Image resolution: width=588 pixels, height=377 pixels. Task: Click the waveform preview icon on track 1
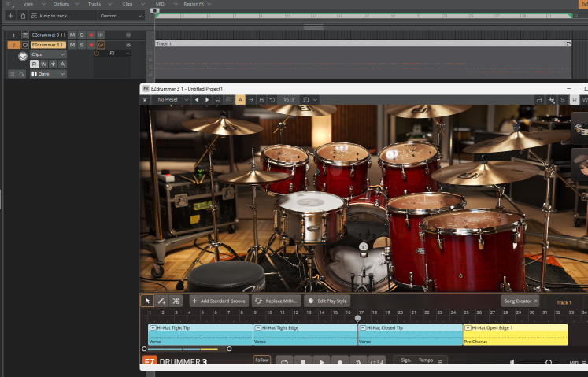click(x=101, y=35)
